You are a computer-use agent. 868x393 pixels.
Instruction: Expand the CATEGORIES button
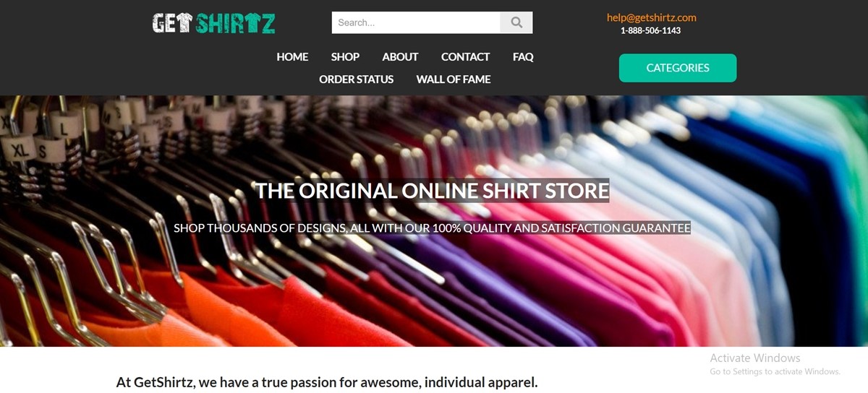pyautogui.click(x=678, y=68)
